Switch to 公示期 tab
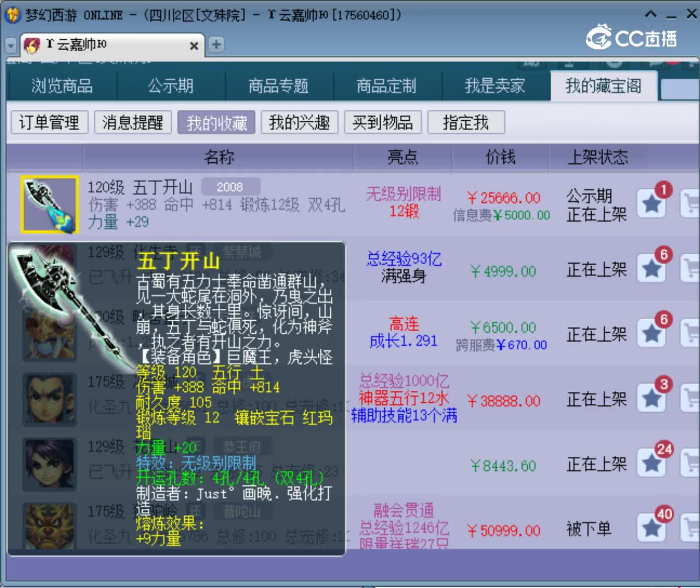Image resolution: width=700 pixels, height=588 pixels. click(x=171, y=86)
